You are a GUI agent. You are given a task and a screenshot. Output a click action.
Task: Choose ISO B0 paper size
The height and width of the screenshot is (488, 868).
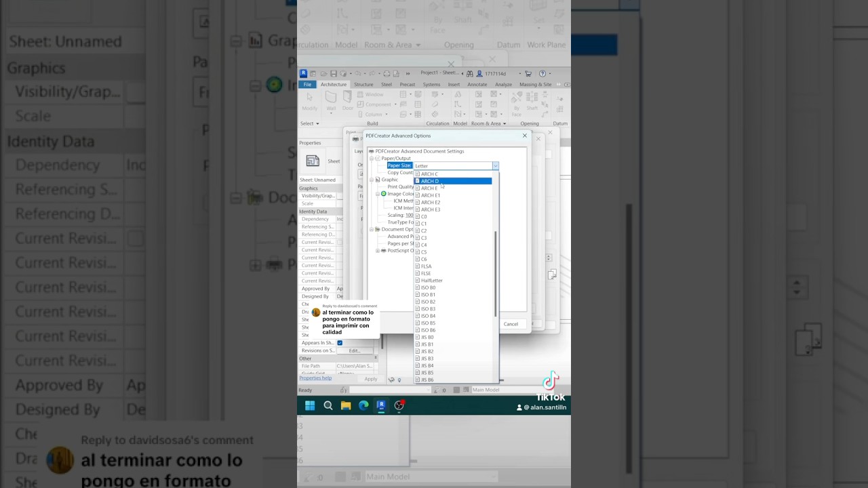pyautogui.click(x=453, y=287)
